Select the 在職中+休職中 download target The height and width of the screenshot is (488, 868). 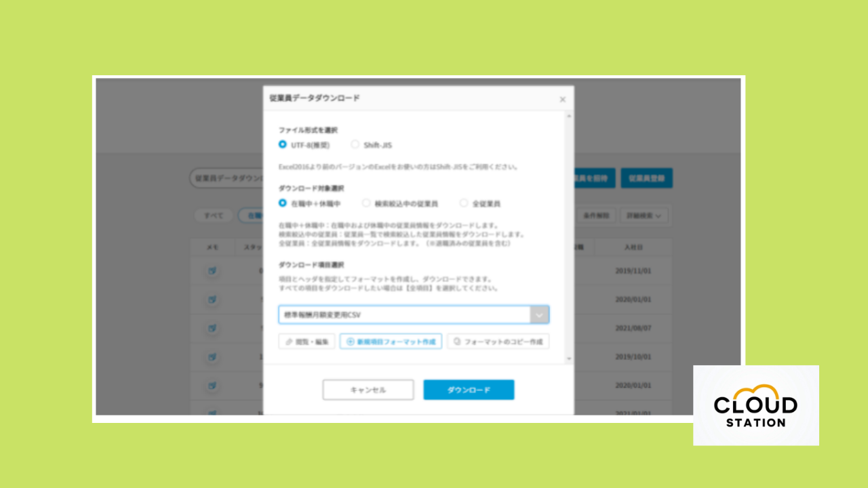[x=283, y=203]
